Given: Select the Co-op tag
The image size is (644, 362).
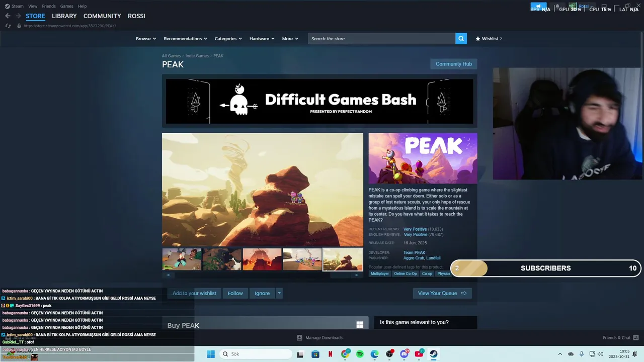Looking at the screenshot, I should [x=427, y=274].
